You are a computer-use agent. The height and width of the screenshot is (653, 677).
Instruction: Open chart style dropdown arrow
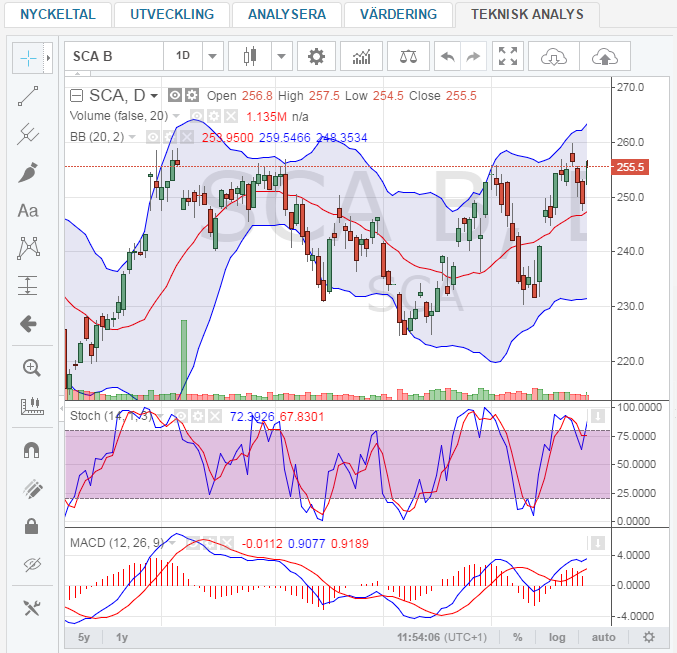282,56
